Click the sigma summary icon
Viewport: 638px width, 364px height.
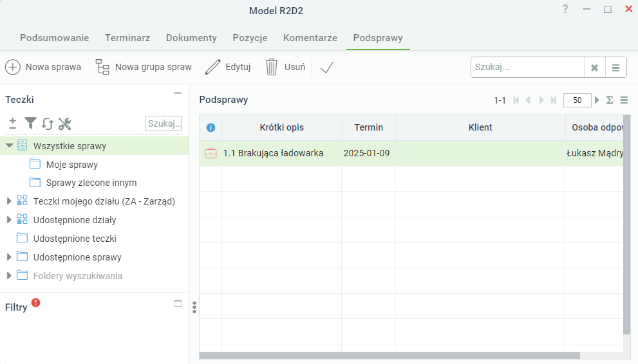(610, 100)
